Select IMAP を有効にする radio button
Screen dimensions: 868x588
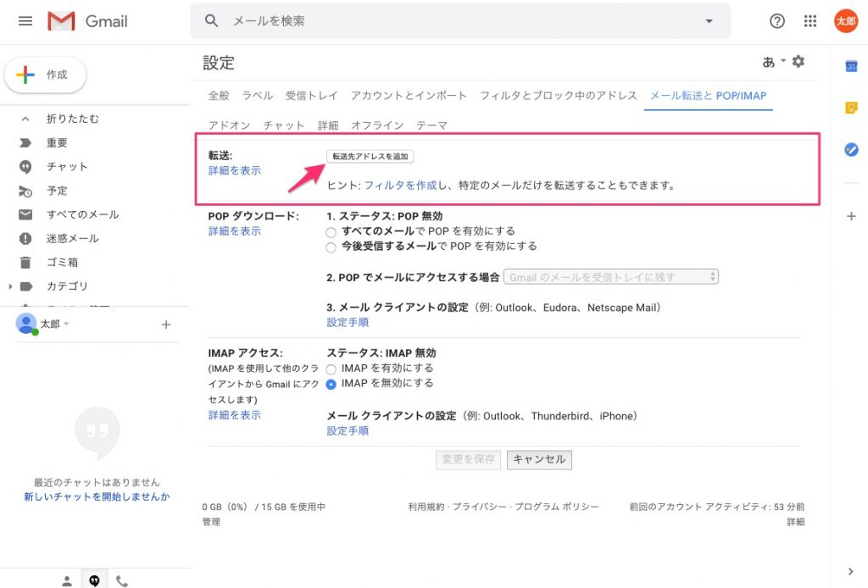click(331, 369)
